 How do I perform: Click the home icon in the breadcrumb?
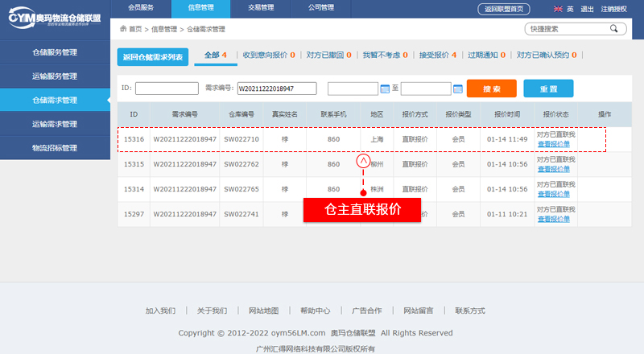point(122,29)
